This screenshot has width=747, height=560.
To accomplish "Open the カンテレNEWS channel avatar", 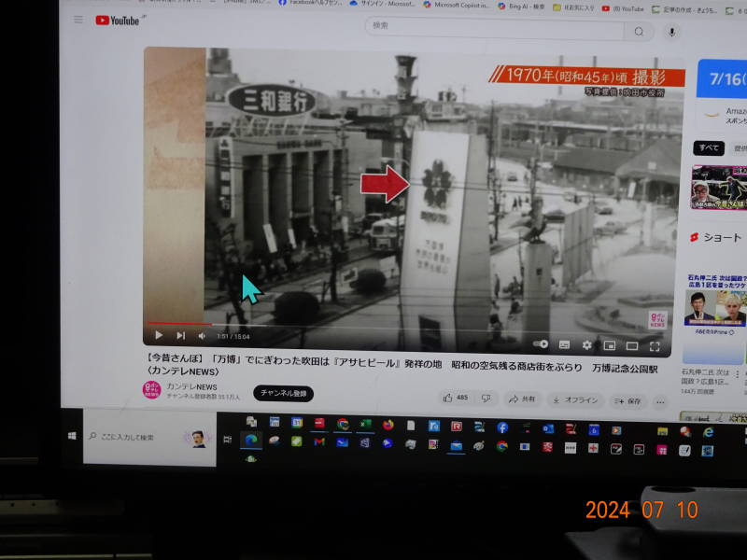I will [x=152, y=389].
